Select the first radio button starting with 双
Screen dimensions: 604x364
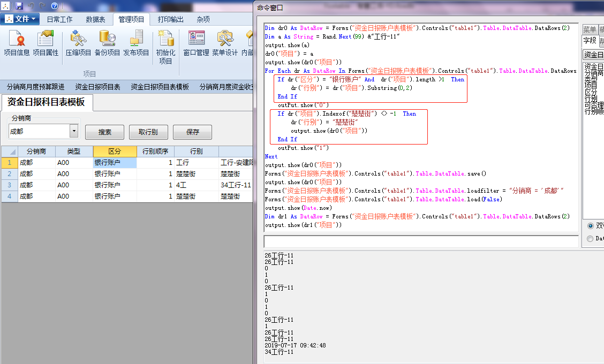point(590,225)
